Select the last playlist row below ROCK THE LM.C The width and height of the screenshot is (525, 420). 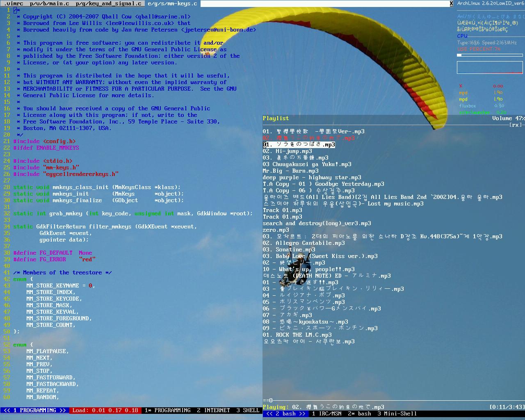pyautogui.click(x=309, y=341)
